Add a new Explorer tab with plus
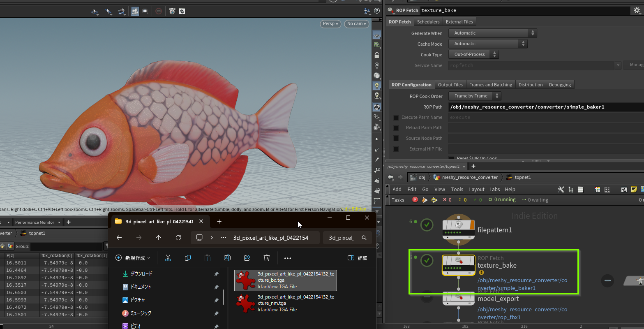 (x=219, y=222)
